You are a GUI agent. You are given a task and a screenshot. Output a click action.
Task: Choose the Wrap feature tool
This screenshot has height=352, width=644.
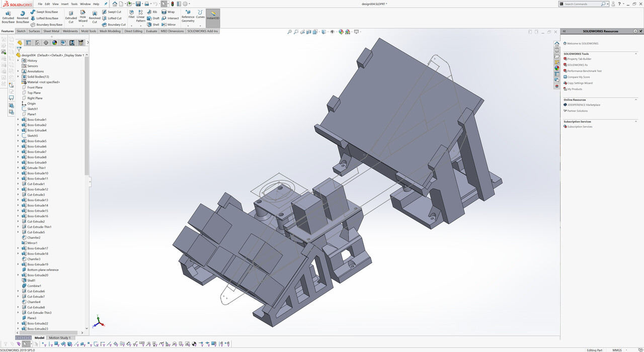tap(168, 12)
